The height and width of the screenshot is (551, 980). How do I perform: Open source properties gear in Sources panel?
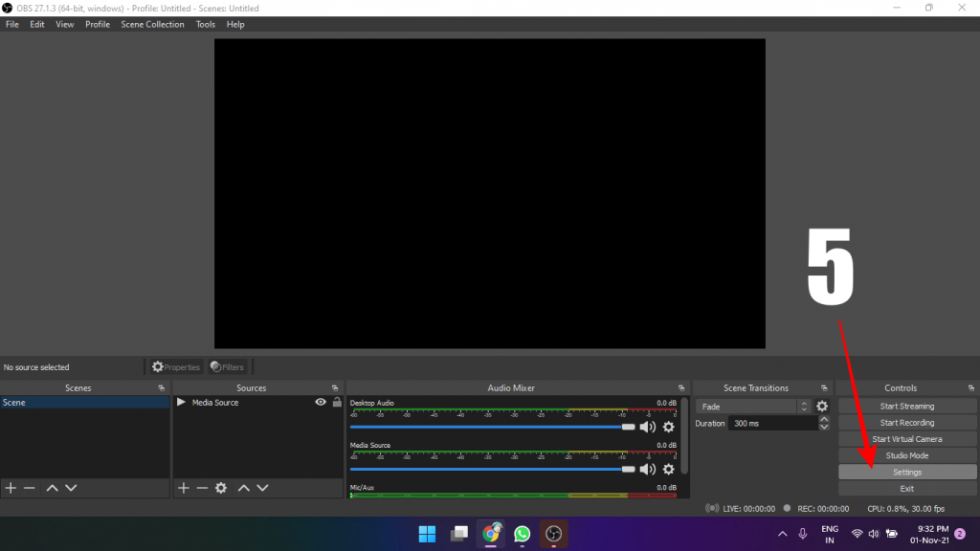[x=221, y=488]
